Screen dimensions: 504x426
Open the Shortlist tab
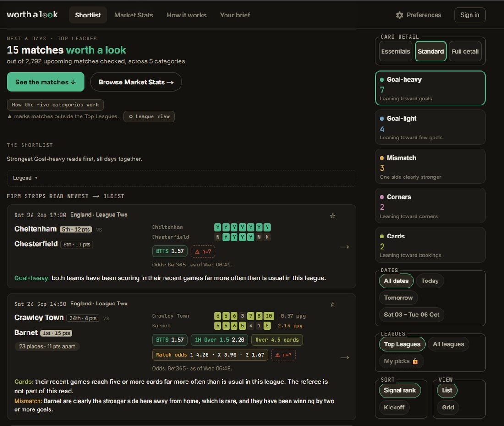click(x=88, y=15)
